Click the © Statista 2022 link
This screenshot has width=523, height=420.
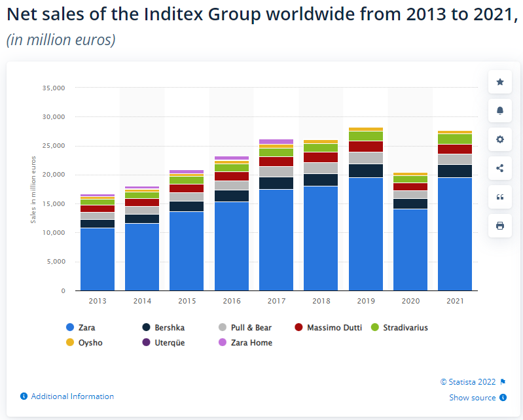pyautogui.click(x=468, y=382)
